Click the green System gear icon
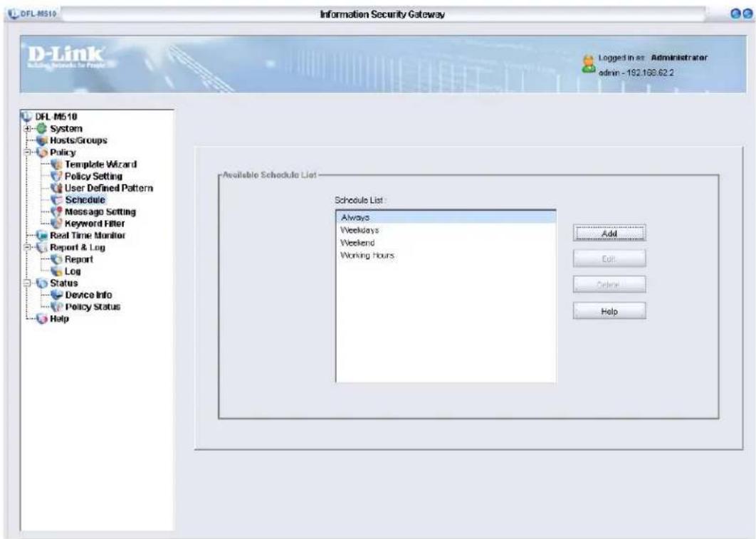 coord(42,128)
